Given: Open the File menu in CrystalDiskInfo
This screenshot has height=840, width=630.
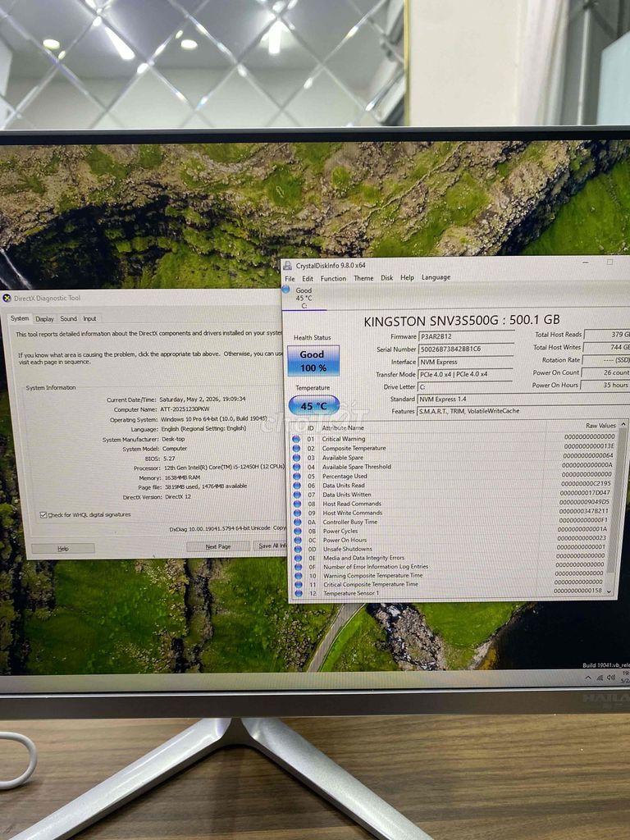Looking at the screenshot, I should point(290,279).
